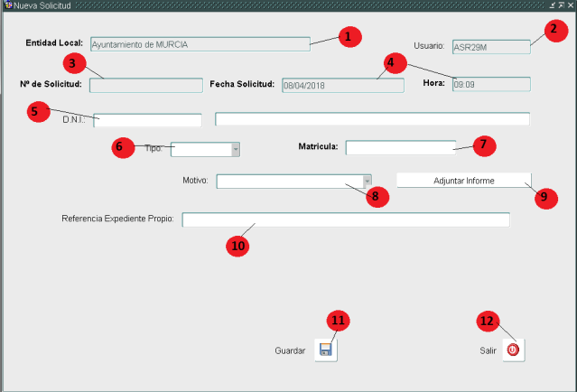Click the Guardar floppy disk icon
The height and width of the screenshot is (392, 577).
(x=325, y=350)
